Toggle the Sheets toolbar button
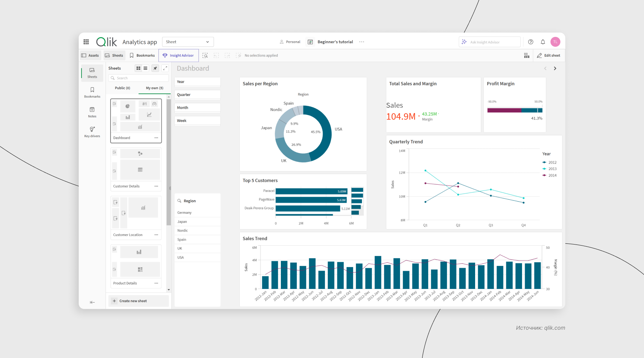This screenshot has height=358, width=644. coord(114,55)
